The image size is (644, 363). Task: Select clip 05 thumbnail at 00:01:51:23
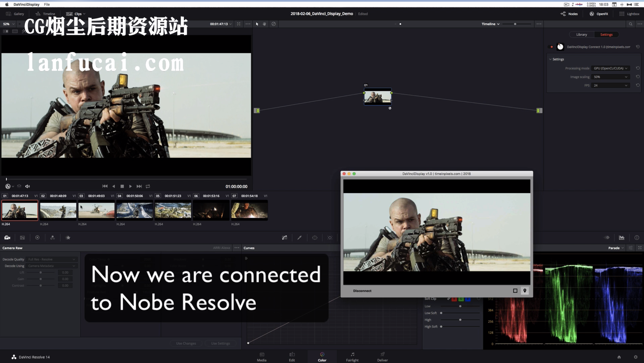tap(173, 210)
